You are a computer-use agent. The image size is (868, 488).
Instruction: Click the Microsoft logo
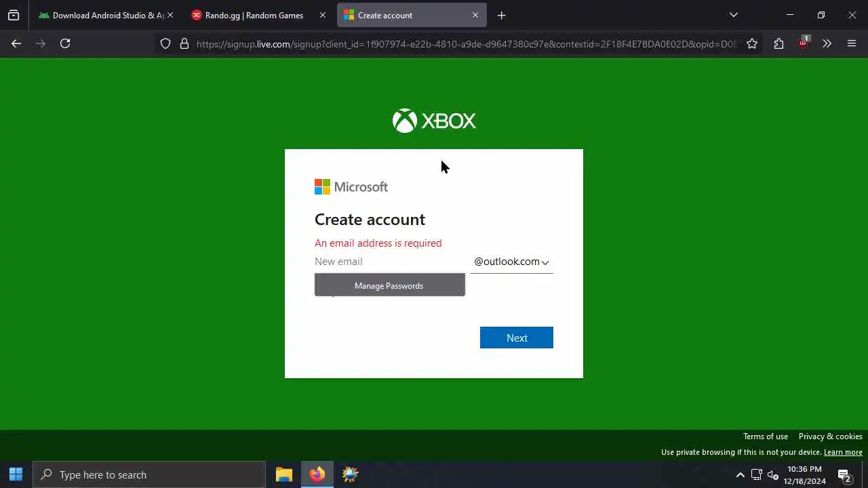tap(351, 187)
